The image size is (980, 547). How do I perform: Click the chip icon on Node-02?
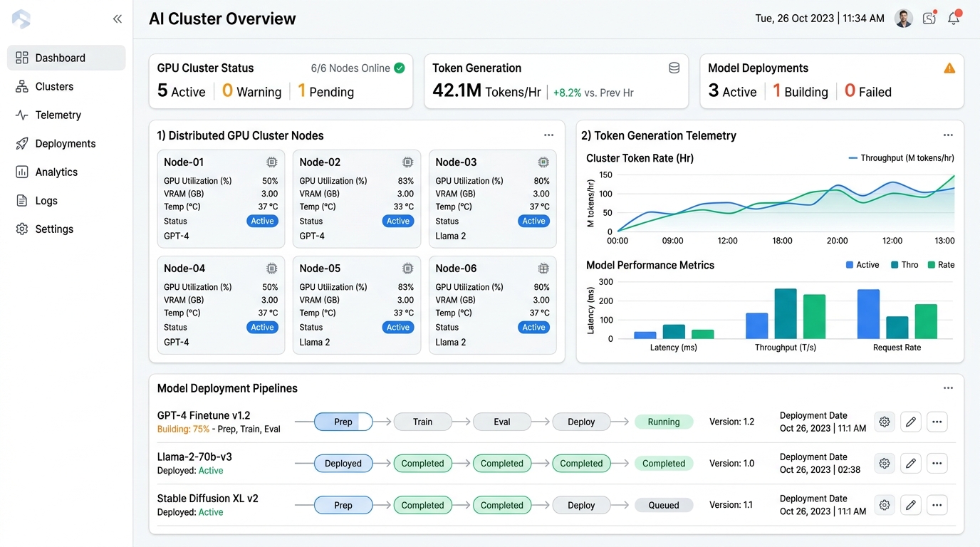(x=407, y=162)
